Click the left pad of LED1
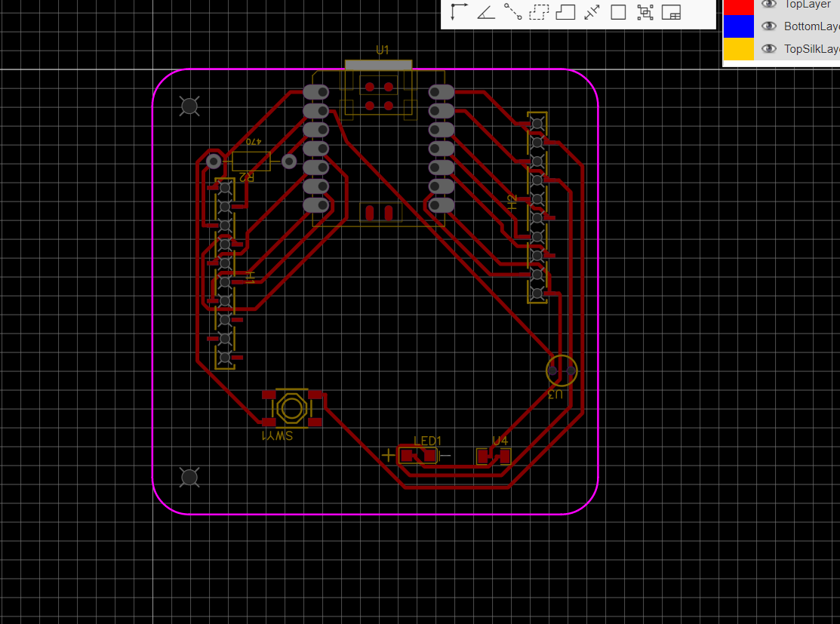 (x=407, y=456)
